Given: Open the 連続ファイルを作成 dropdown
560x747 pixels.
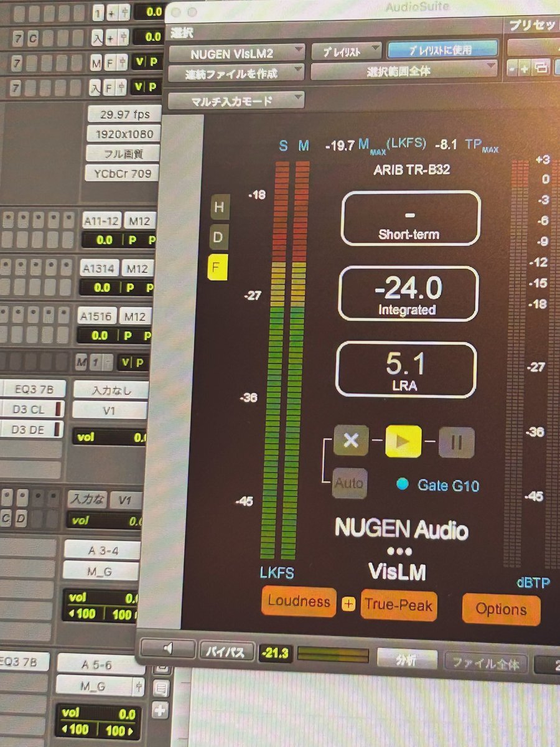Looking at the screenshot, I should coord(236,73).
